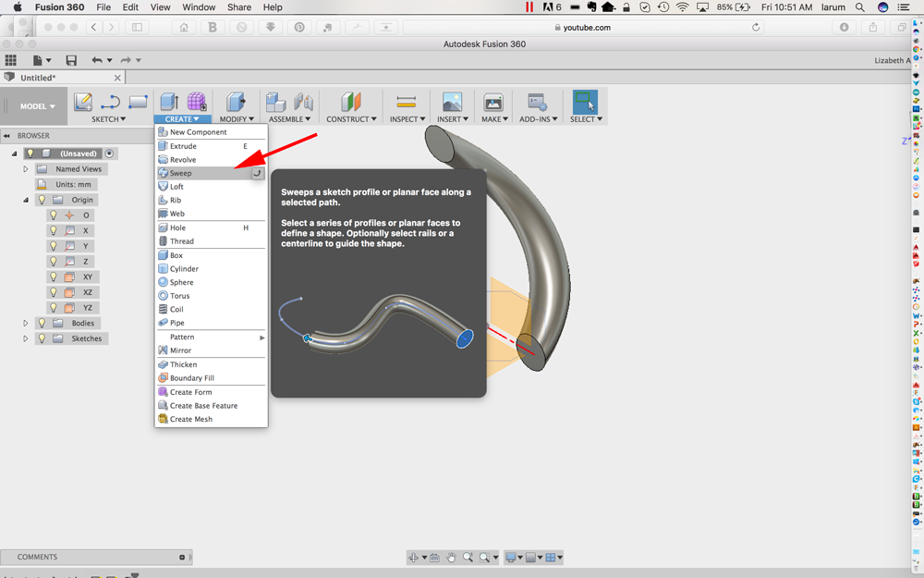Open Spotlight search in menu bar
Image resolution: width=924 pixels, height=578 pixels.
(859, 7)
